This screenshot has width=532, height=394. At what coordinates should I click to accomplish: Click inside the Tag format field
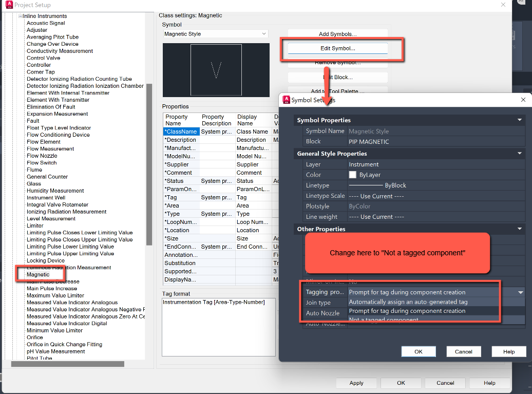tap(218, 329)
